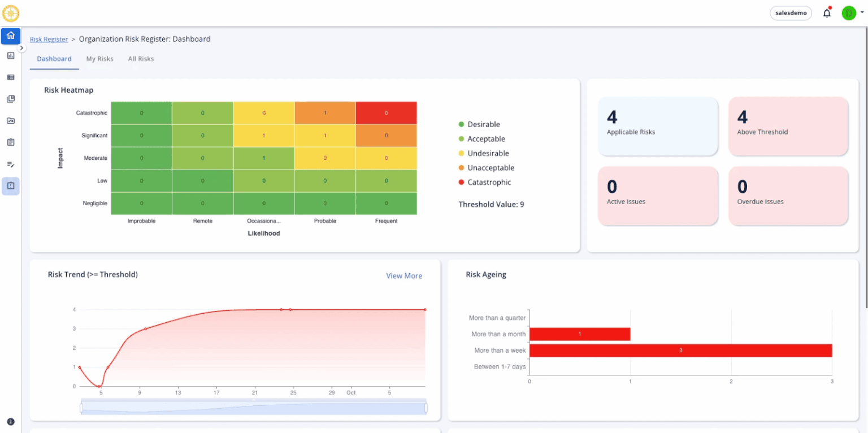The width and height of the screenshot is (868, 433).
Task: Click the Significant-Probable heatmap cell
Action: pos(325,136)
